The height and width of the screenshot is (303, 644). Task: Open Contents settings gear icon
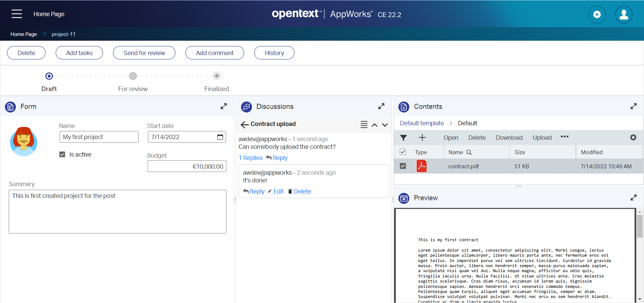pos(633,137)
